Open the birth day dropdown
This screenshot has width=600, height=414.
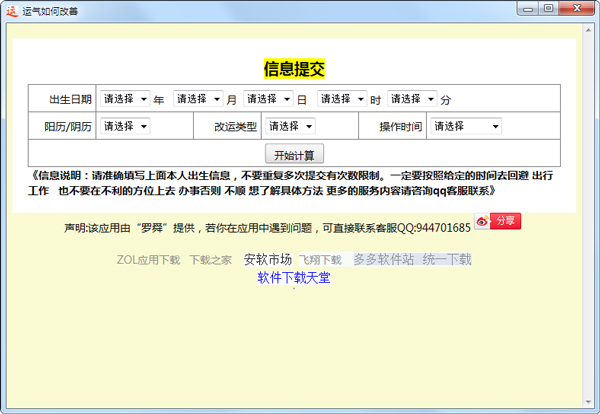click(x=268, y=99)
